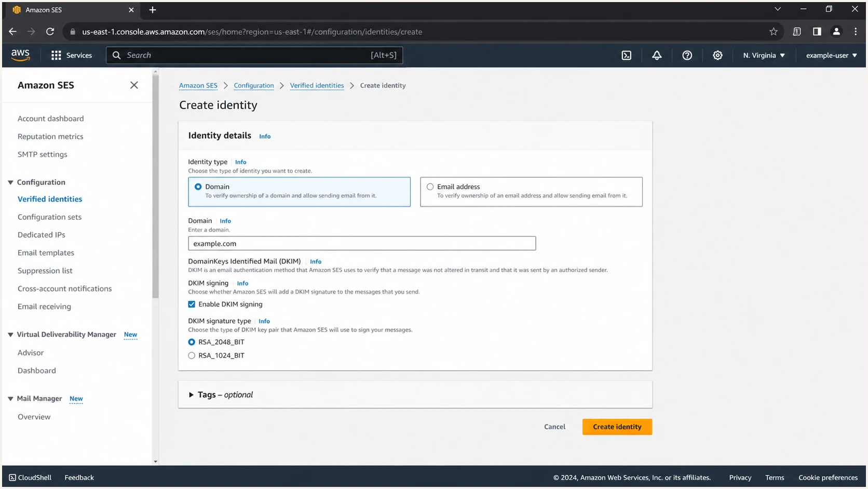868x489 pixels.
Task: Open Info link next to Identity details
Action: pos(265,136)
